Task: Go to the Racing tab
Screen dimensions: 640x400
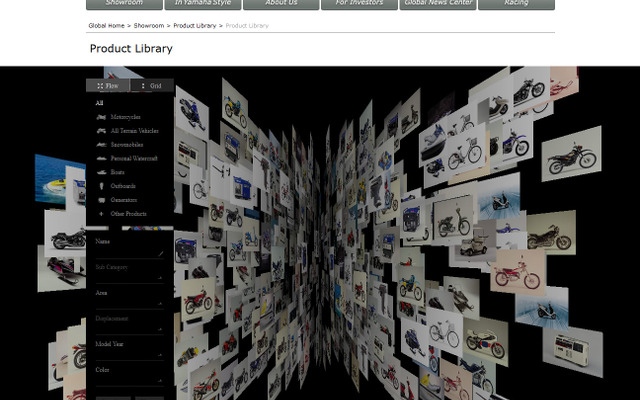Action: (x=516, y=4)
